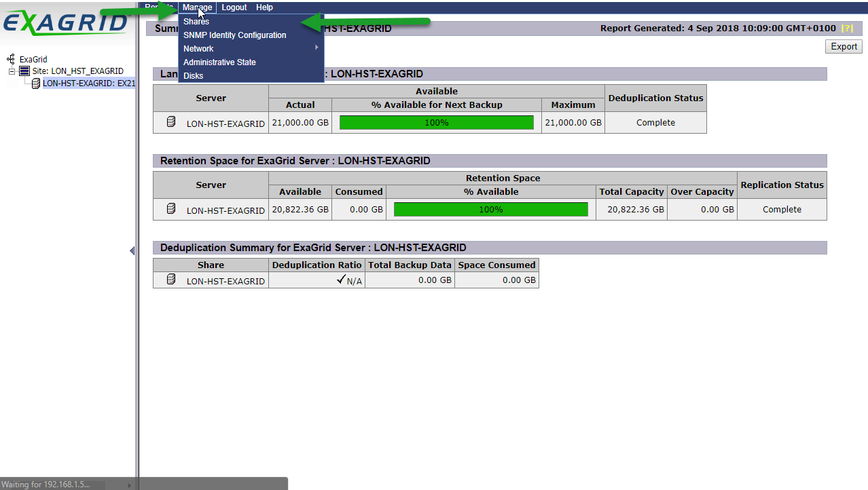Viewport: 868px width, 490px height.
Task: Click Landing Space 100% available bar
Action: click(437, 123)
